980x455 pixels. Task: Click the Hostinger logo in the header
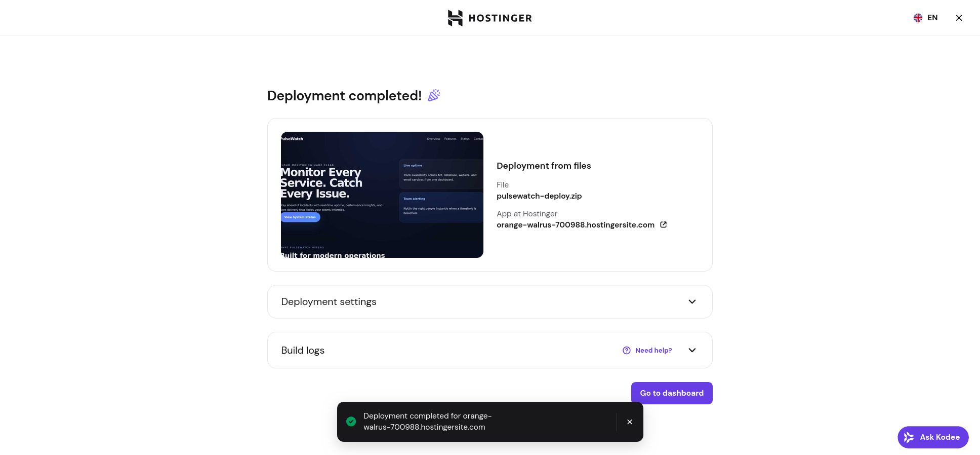[x=489, y=18]
